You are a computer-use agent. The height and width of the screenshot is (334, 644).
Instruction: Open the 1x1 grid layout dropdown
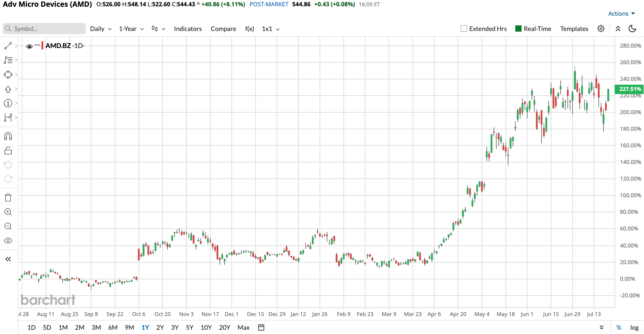[x=271, y=29]
